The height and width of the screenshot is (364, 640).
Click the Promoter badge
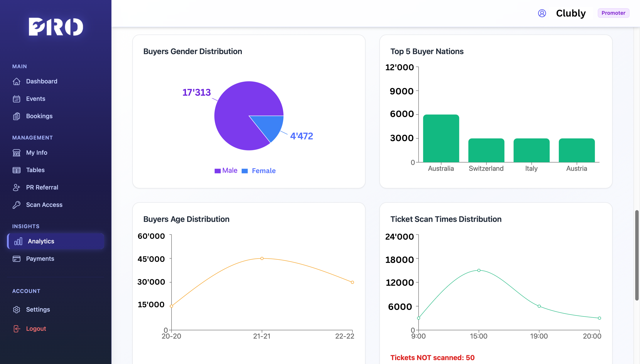(x=613, y=13)
